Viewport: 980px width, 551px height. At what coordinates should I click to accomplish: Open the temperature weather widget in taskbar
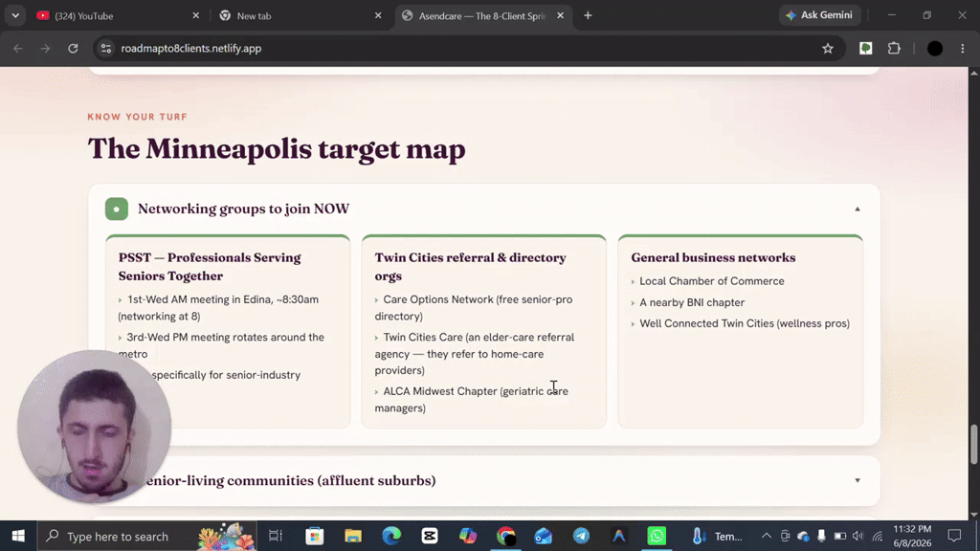[x=717, y=536]
